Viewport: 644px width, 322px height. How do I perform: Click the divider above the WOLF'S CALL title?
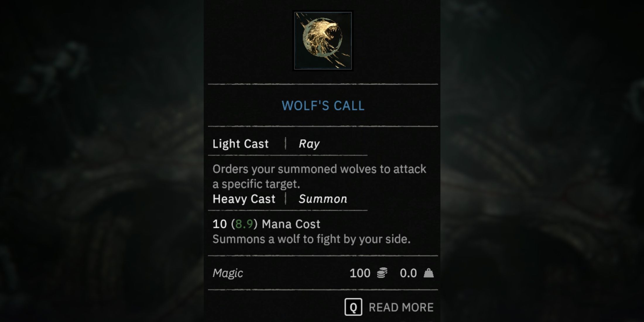(323, 84)
